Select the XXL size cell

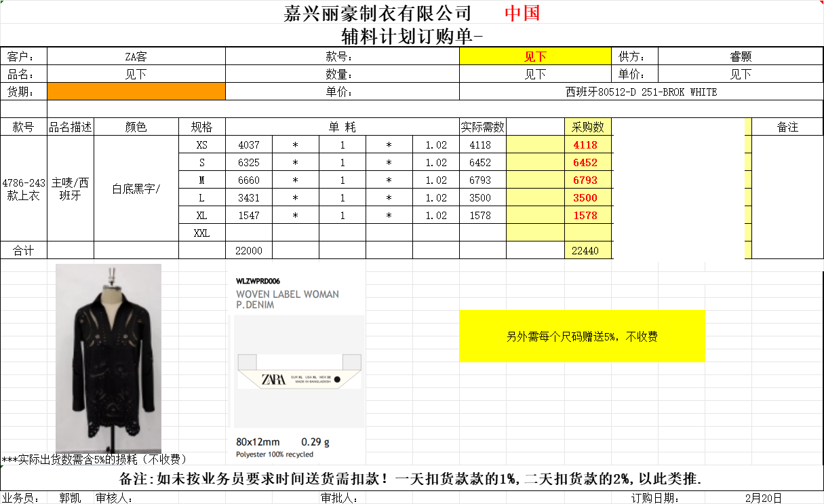[202, 233]
